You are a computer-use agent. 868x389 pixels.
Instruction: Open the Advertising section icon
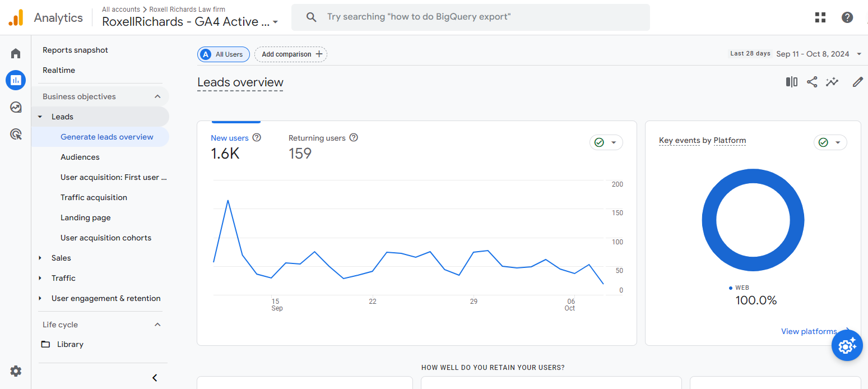(x=15, y=134)
